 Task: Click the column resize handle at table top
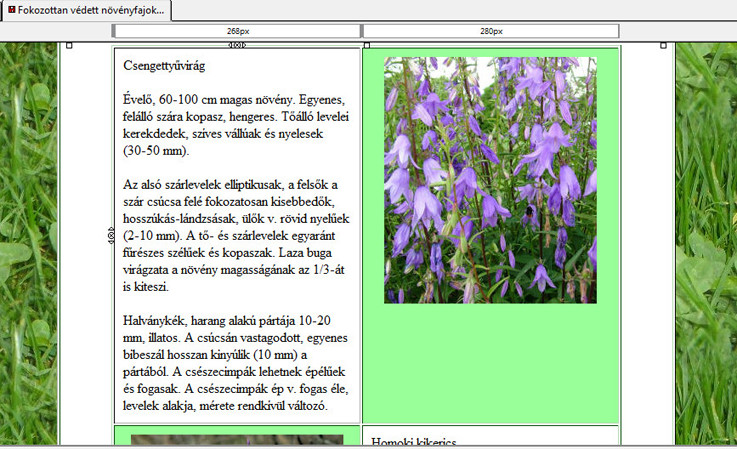click(237, 45)
